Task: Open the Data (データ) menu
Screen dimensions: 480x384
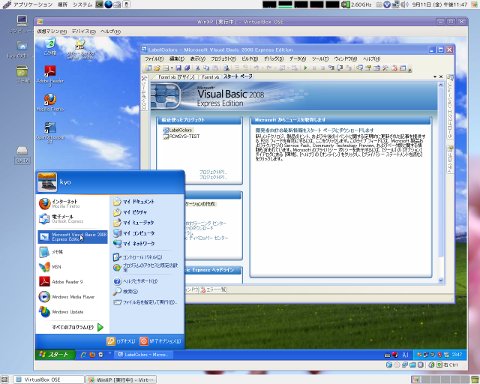Action: coord(297,59)
